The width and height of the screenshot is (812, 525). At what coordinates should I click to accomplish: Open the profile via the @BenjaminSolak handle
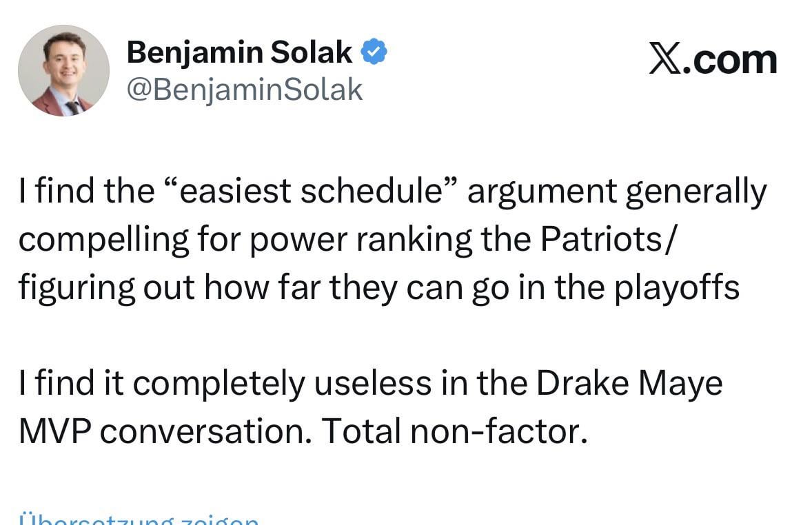[245, 88]
